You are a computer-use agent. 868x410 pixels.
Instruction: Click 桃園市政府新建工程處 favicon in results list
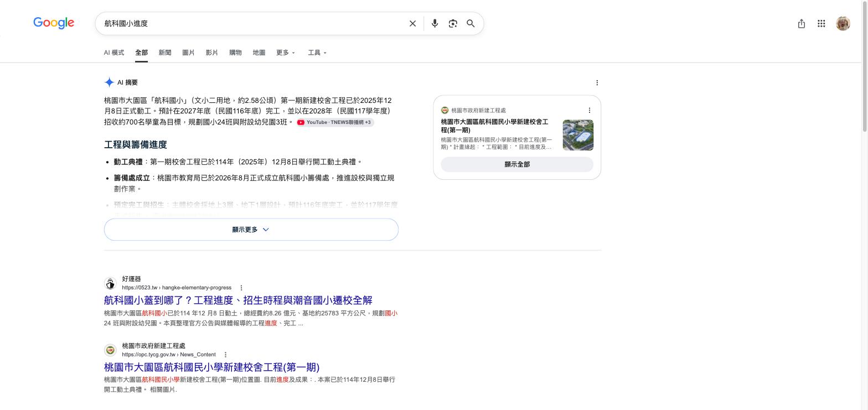pos(110,350)
